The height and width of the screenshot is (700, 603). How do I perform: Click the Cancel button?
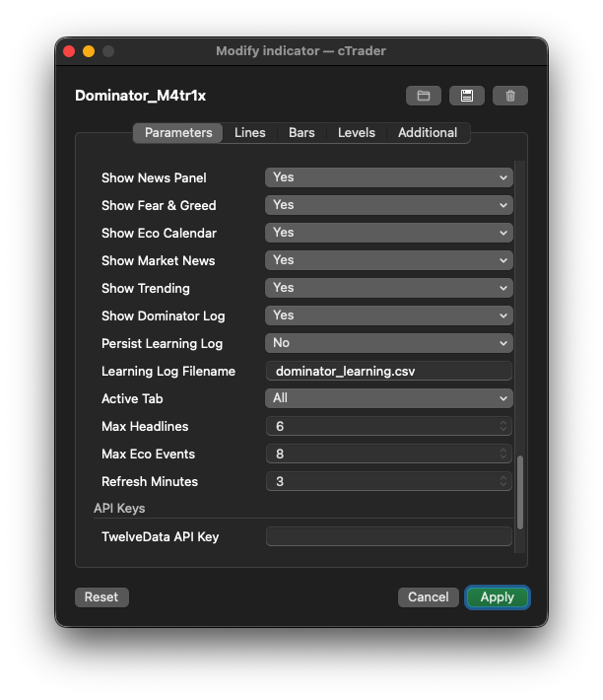(x=429, y=597)
